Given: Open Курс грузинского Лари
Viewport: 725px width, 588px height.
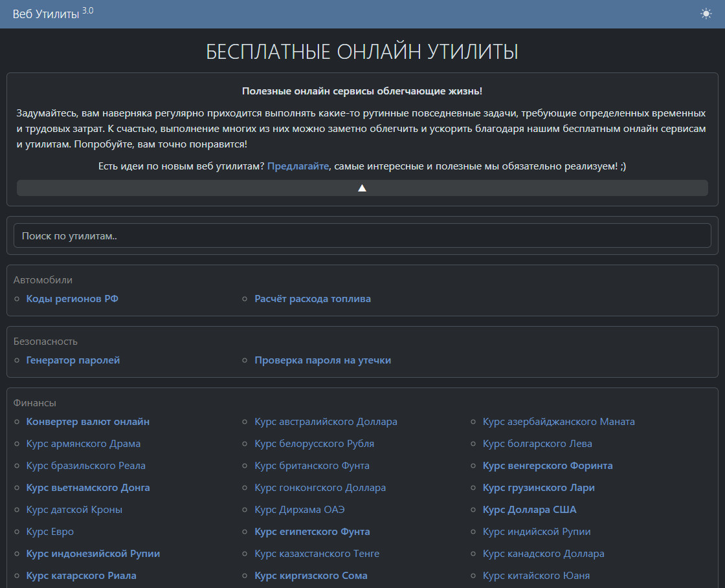Looking at the screenshot, I should tap(539, 488).
